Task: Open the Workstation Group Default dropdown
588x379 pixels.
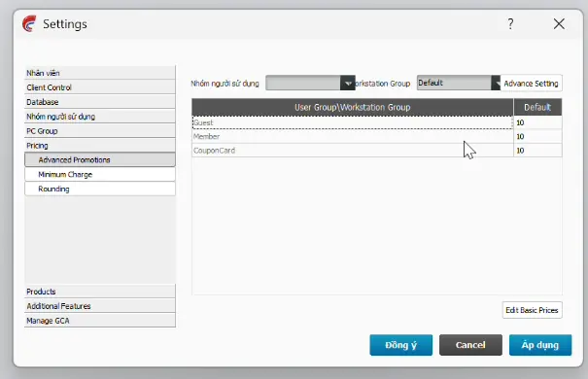Action: (x=458, y=83)
